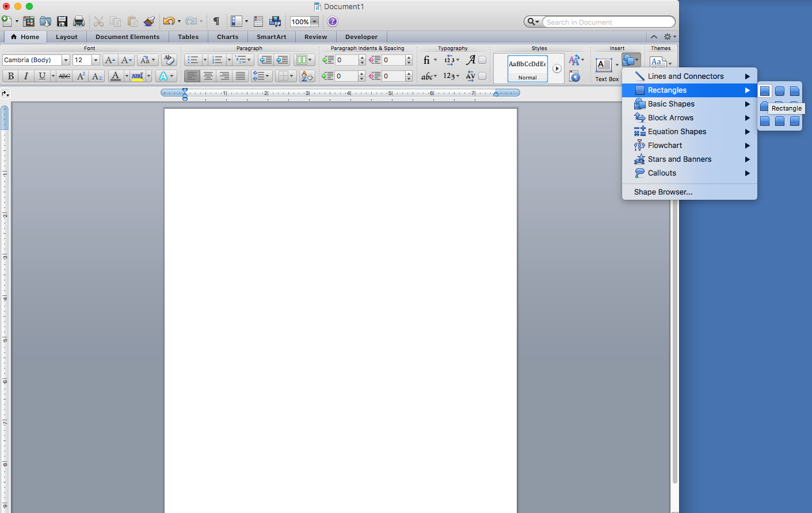Click Shrink Font icon
This screenshot has width=812, height=513.
(127, 60)
